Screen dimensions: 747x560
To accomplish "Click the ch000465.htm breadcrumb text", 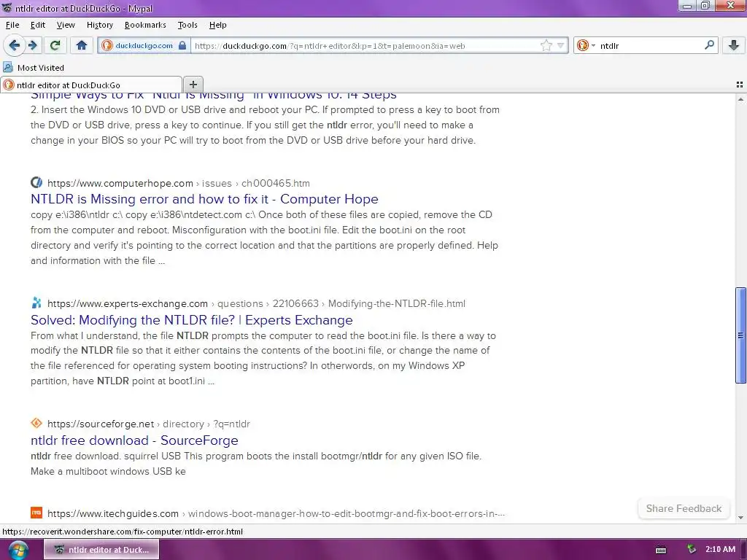I will point(275,183).
